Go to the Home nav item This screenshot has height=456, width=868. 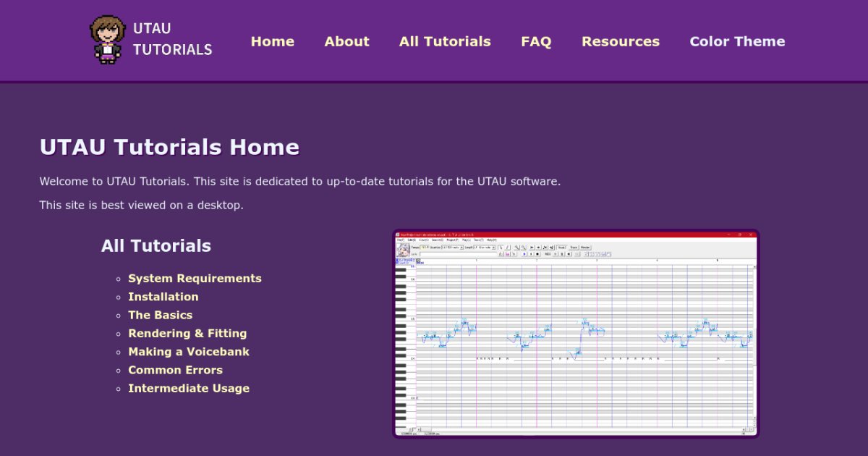tap(272, 41)
